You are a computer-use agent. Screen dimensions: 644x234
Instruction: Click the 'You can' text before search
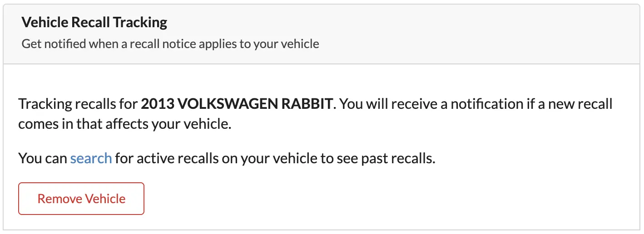43,158
